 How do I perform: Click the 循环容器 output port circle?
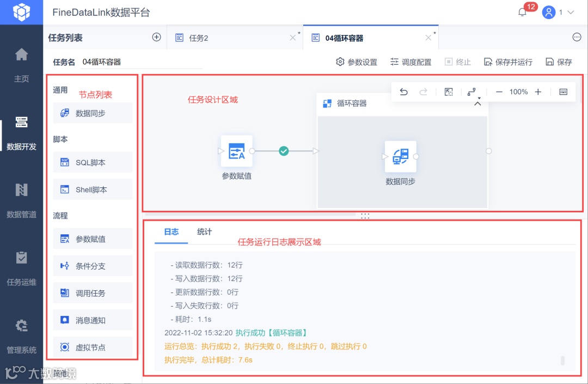(488, 151)
